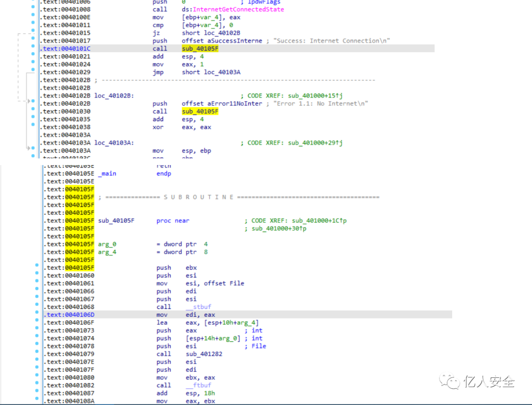
Task: Click [esp+10h+arg_4] operand in lea
Action: (x=232, y=323)
